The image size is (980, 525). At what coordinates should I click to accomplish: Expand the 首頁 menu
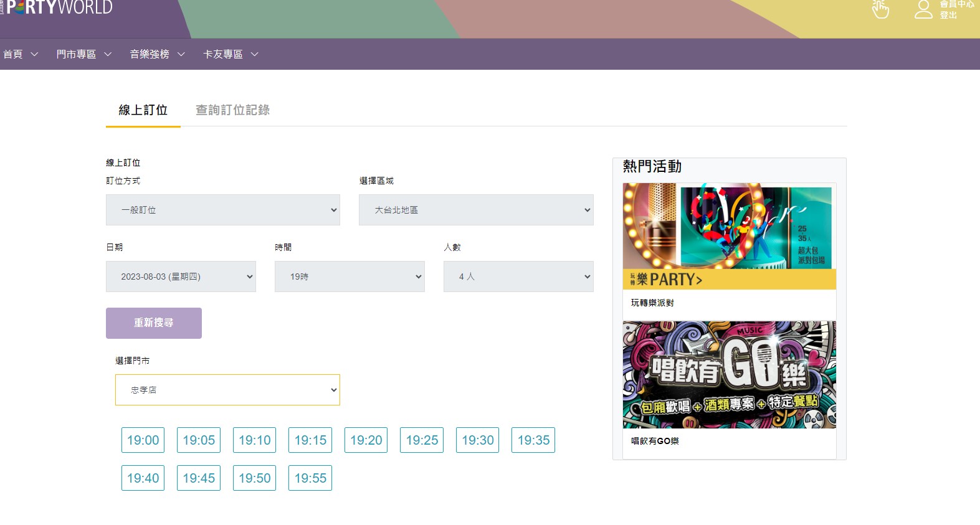[21, 54]
